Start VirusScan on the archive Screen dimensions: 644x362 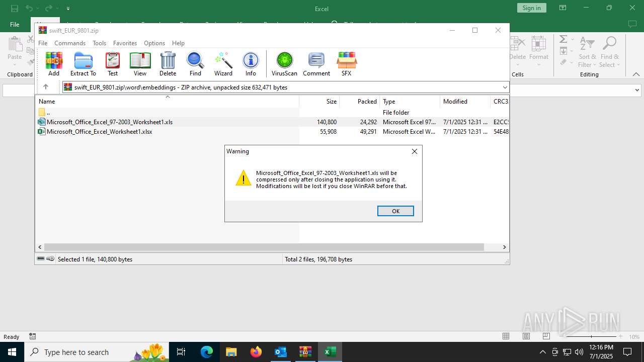pyautogui.click(x=284, y=64)
